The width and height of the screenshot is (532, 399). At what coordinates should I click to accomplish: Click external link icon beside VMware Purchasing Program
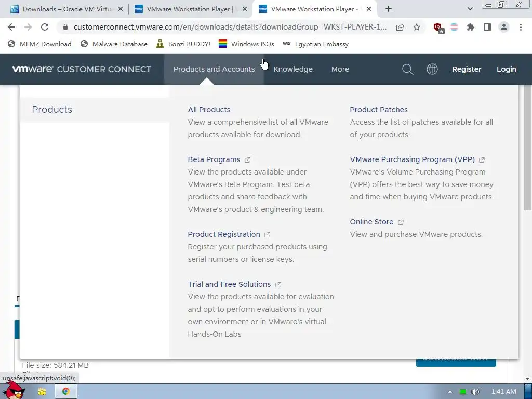tap(482, 160)
